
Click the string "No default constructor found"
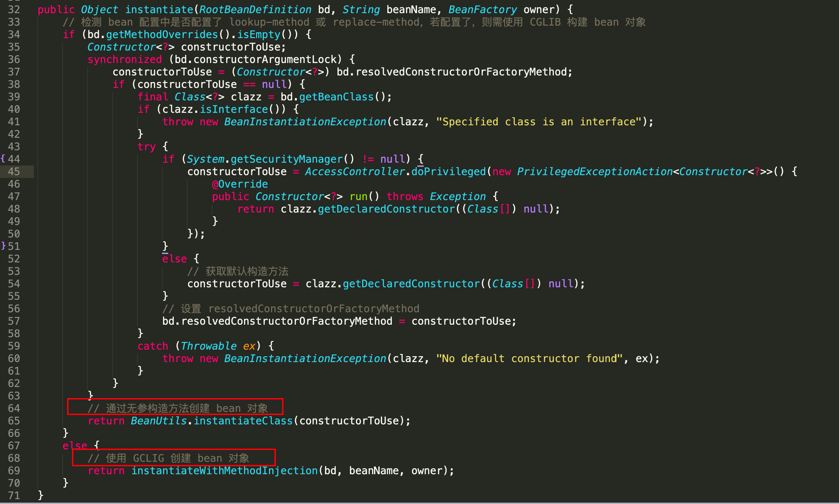(x=530, y=358)
